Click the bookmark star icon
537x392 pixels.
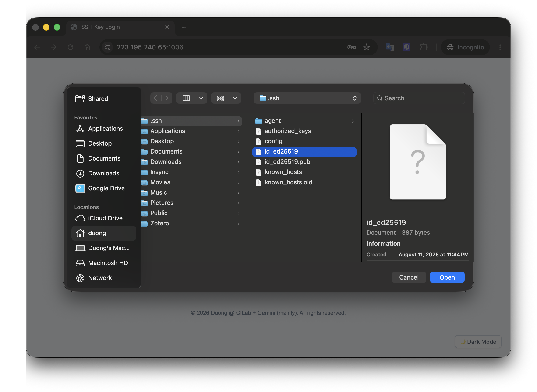point(366,47)
